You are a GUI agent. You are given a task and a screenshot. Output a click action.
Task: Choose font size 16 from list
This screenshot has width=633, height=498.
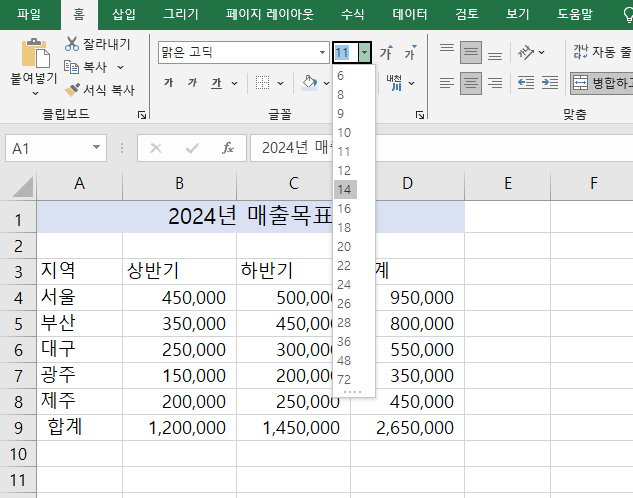click(x=344, y=209)
